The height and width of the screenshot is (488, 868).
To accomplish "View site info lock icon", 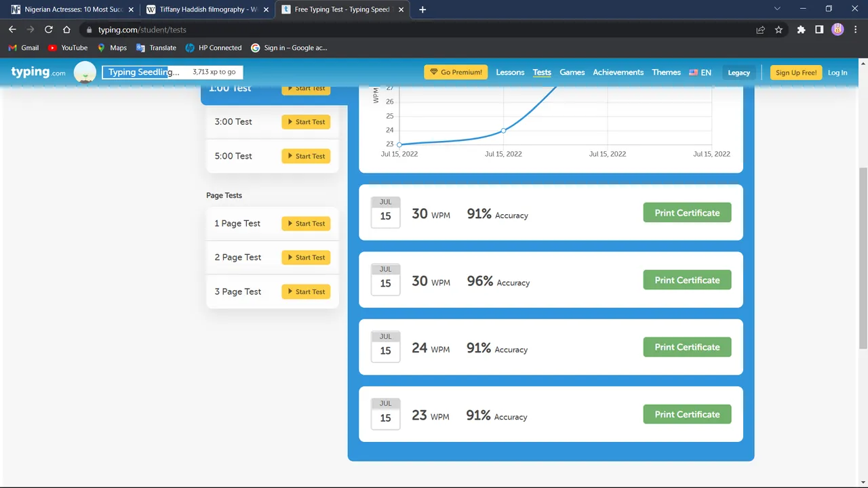I will 89,30.
